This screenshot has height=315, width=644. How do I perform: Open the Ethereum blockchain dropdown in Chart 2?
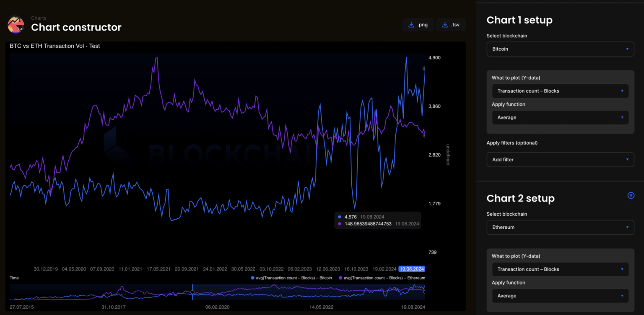tap(560, 227)
